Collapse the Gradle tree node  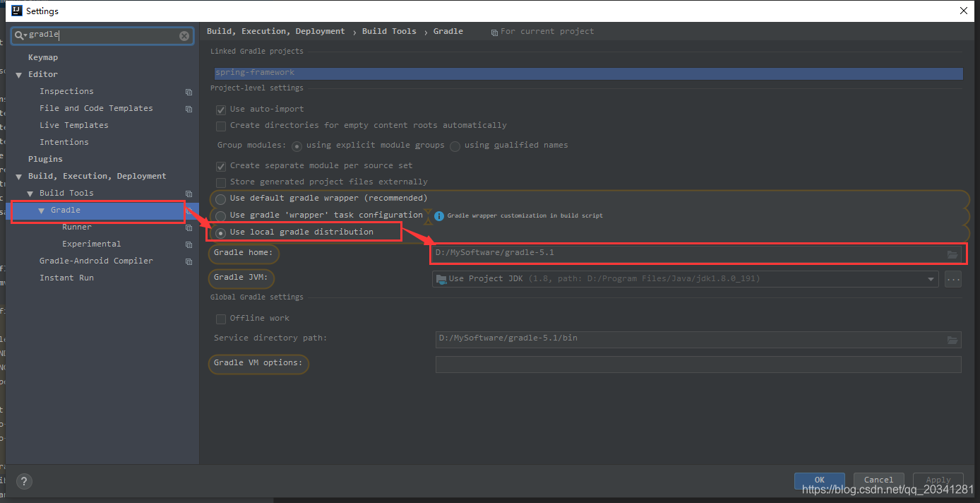pyautogui.click(x=42, y=211)
